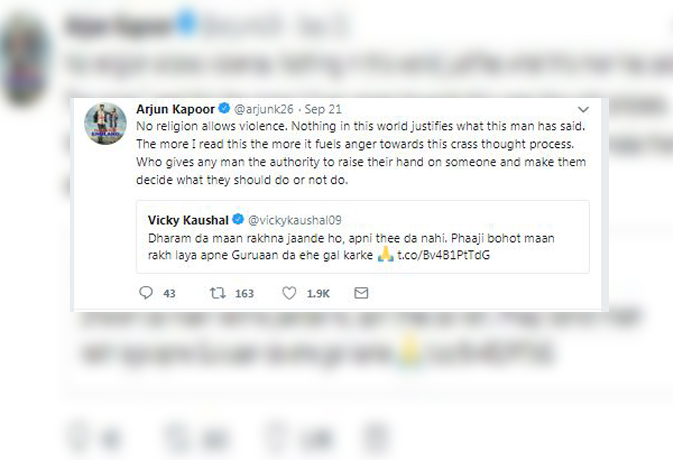Open the quoted Vicky Kaushal tweet text
This screenshot has height=460, width=673.
point(340,238)
